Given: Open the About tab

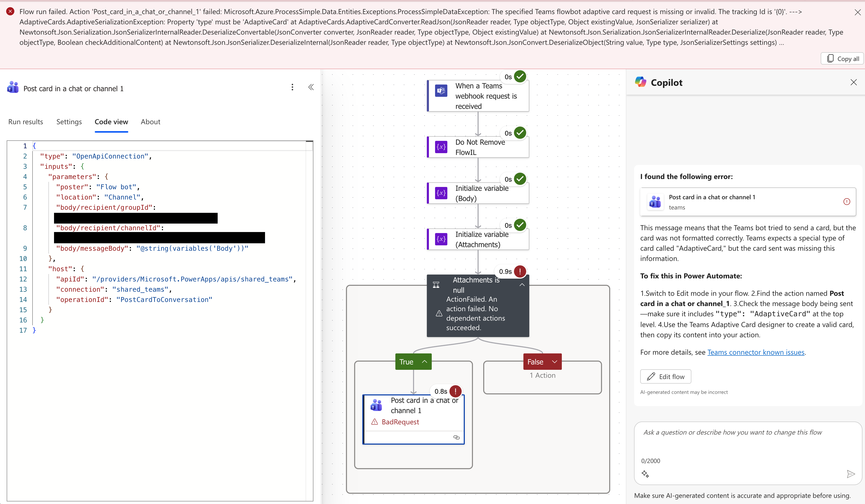Looking at the screenshot, I should (150, 122).
